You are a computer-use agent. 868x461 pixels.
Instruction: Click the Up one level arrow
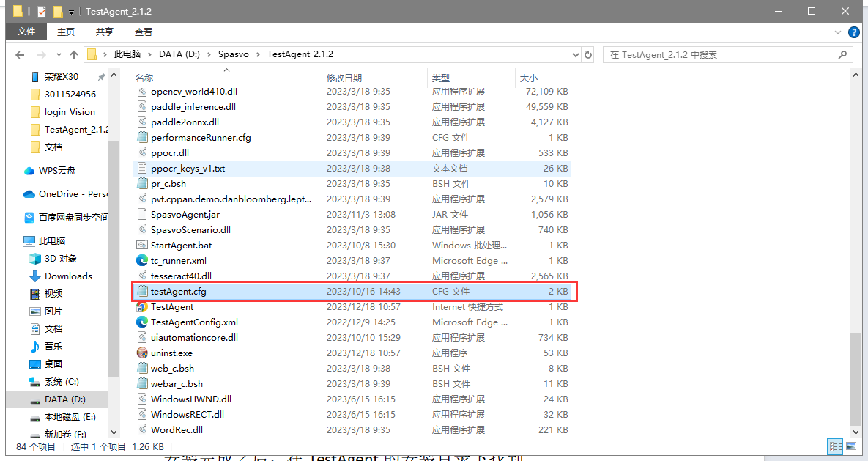point(73,55)
